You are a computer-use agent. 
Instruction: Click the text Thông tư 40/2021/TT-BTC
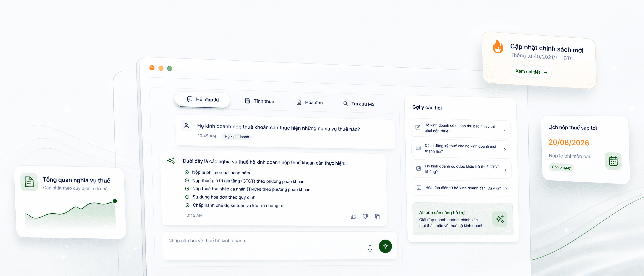[542, 57]
